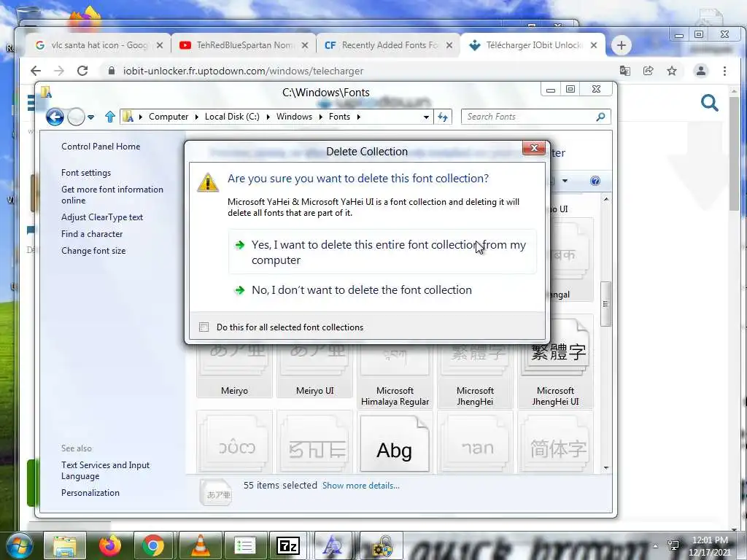Expand arrow after Fonts breadcrumb
The width and height of the screenshot is (747, 560).
(359, 117)
